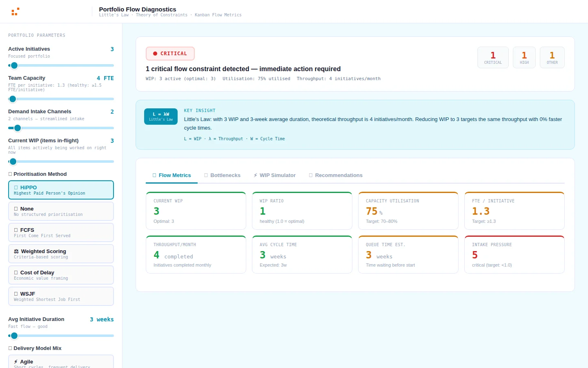Select FCFS as prioritisation method
588x368 pixels.
click(61, 232)
